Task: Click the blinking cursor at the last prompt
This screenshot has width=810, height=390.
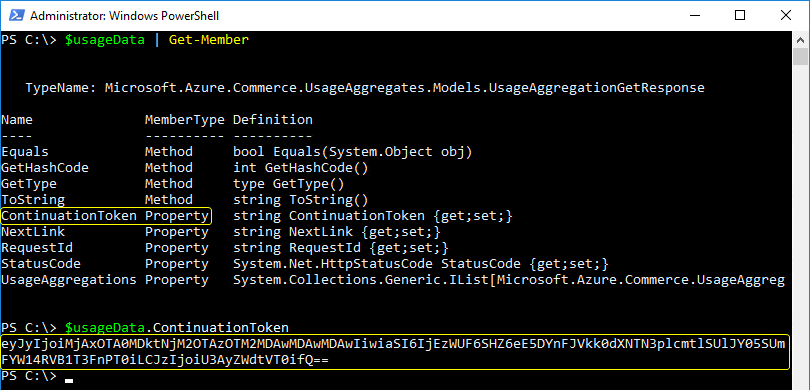Action: (x=69, y=381)
